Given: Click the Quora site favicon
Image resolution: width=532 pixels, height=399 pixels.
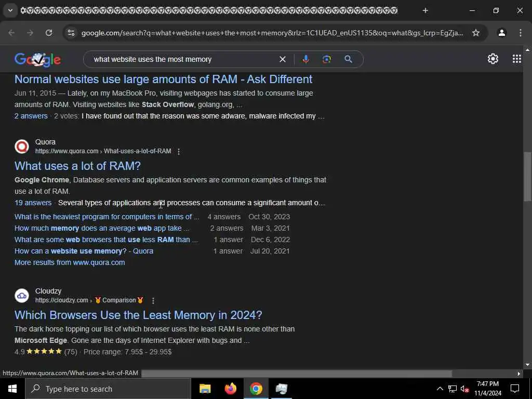Looking at the screenshot, I should click(22, 147).
